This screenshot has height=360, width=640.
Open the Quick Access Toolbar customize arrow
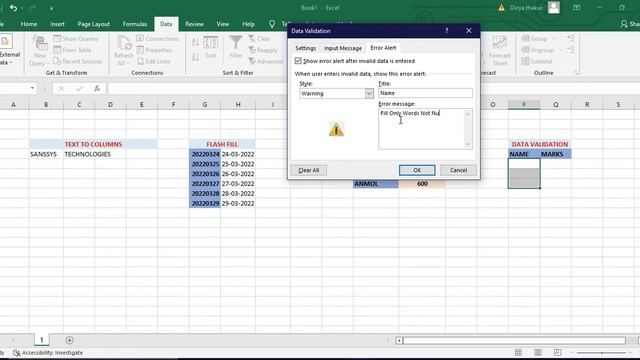click(51, 8)
